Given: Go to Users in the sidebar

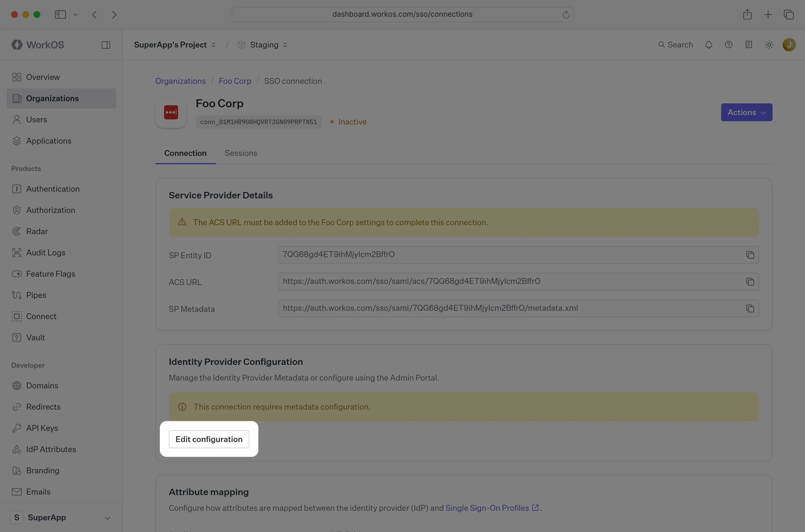Looking at the screenshot, I should pos(61,119).
